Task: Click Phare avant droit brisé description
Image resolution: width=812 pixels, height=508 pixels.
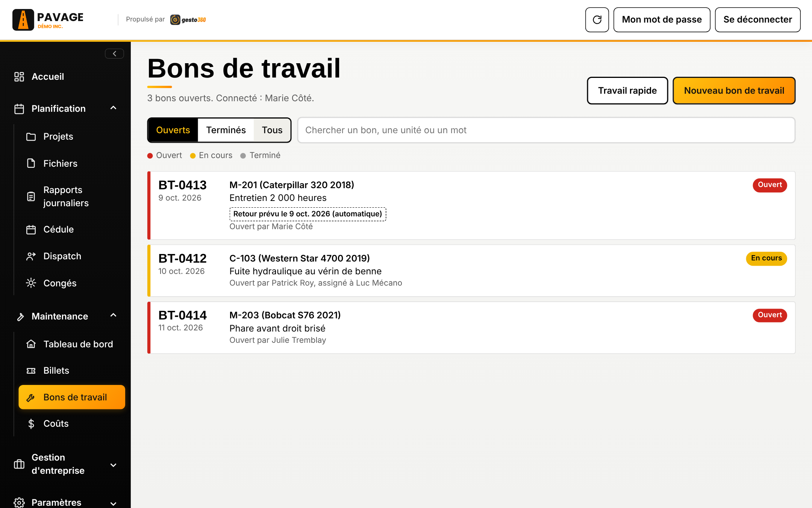Action: click(277, 329)
